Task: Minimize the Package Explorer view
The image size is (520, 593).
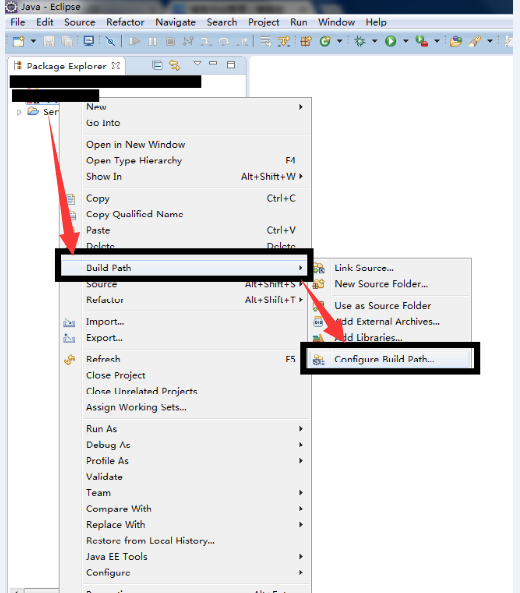Action: (x=213, y=64)
